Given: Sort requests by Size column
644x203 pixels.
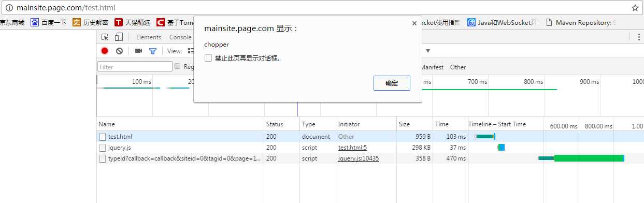Looking at the screenshot, I should pos(414,124).
